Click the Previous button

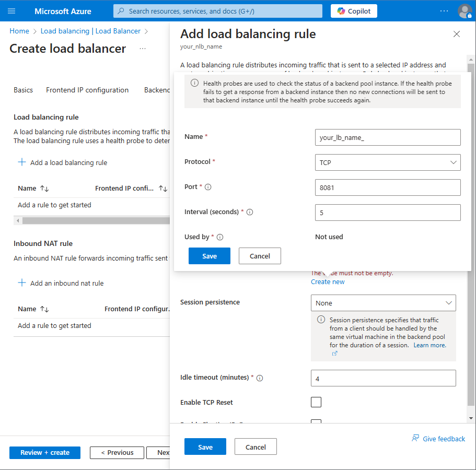[117, 453]
